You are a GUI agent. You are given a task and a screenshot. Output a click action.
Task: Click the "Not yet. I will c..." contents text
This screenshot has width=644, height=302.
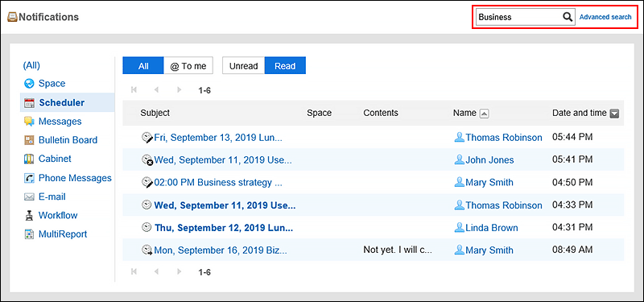[x=398, y=250]
